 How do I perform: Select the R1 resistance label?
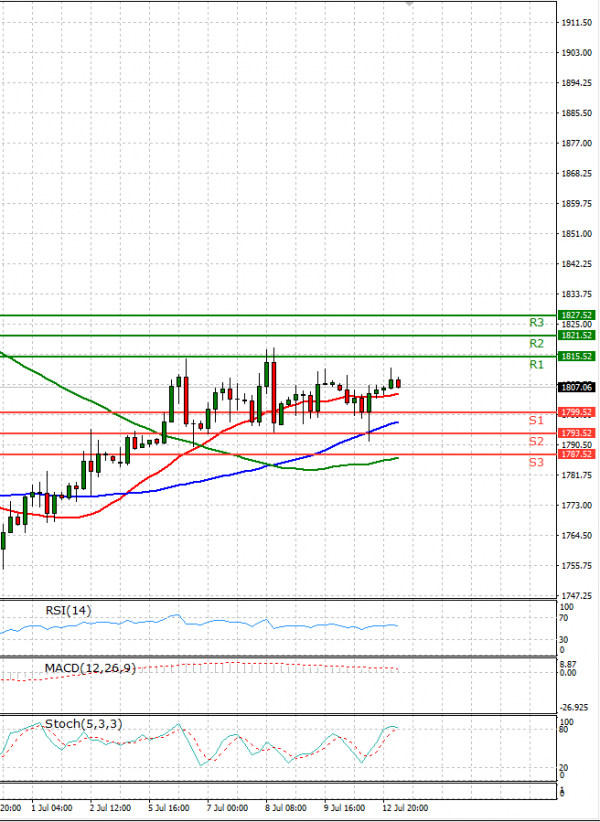coord(536,365)
